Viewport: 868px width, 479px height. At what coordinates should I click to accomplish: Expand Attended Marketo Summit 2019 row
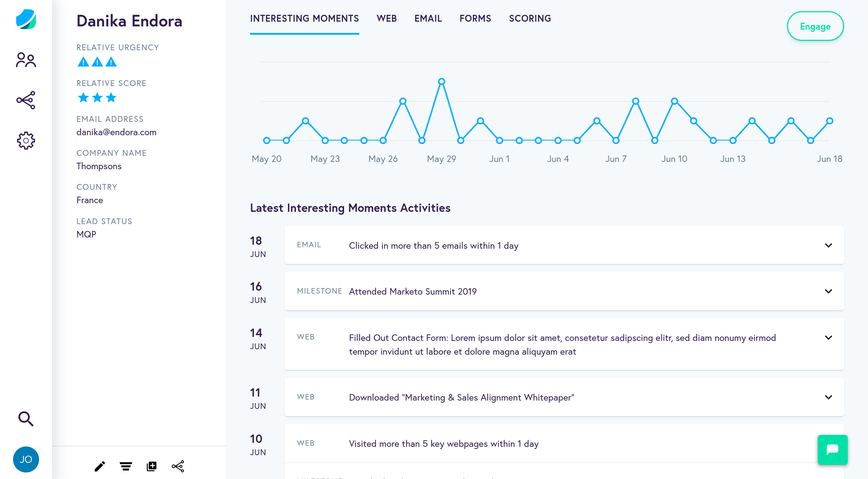pyautogui.click(x=829, y=291)
